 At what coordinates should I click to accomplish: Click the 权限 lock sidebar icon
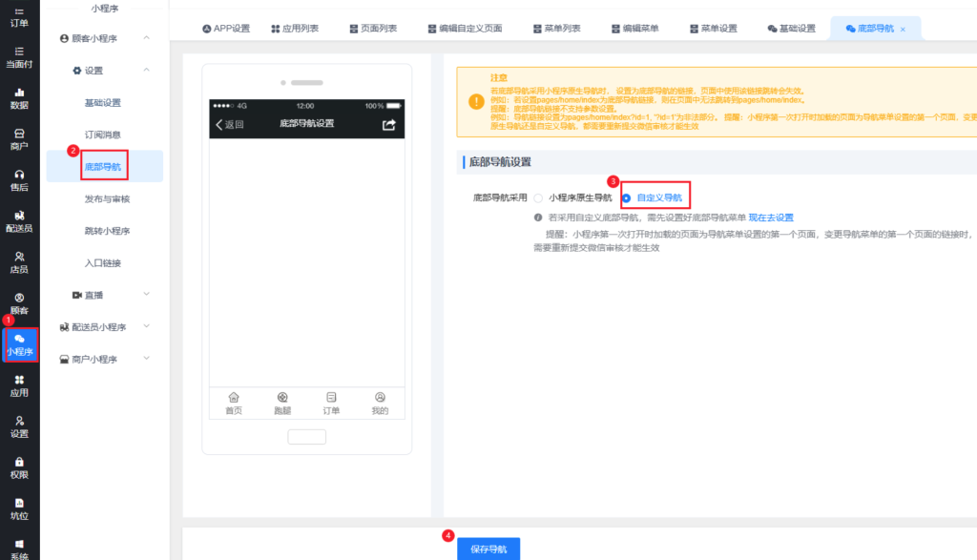coord(19,467)
